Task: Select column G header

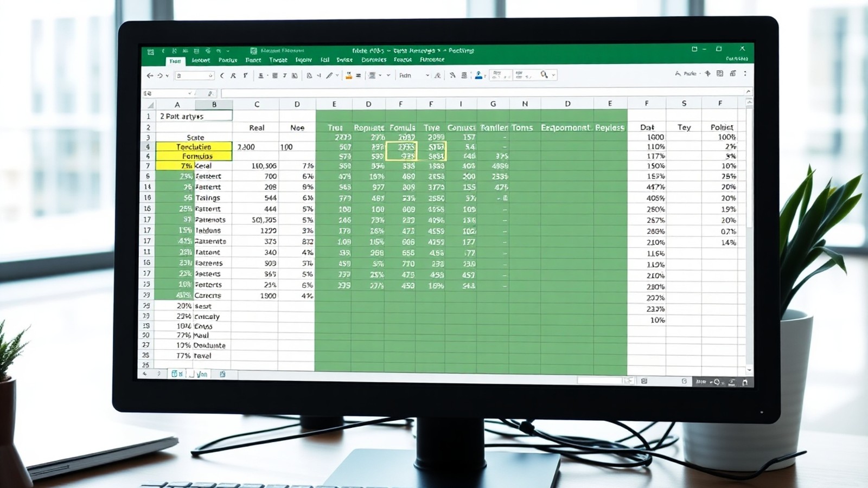Action: (493, 104)
